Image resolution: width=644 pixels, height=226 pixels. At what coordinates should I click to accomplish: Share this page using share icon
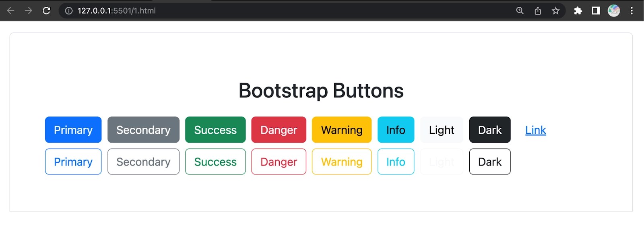[538, 11]
